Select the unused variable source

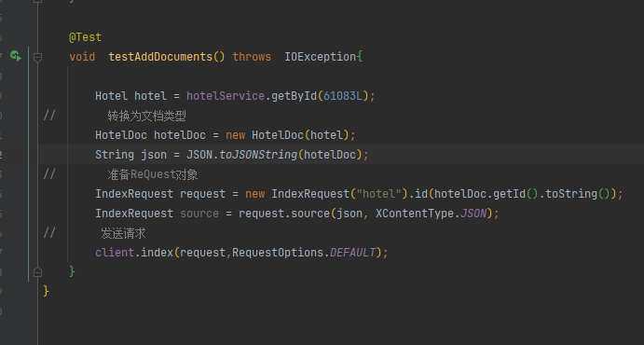(199, 214)
